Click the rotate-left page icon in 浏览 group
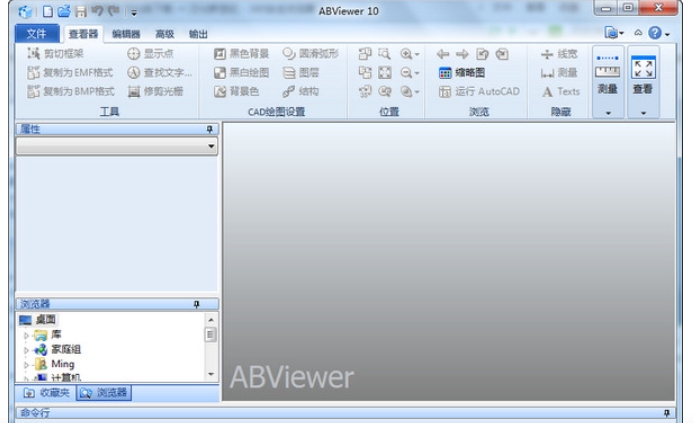 (x=482, y=54)
